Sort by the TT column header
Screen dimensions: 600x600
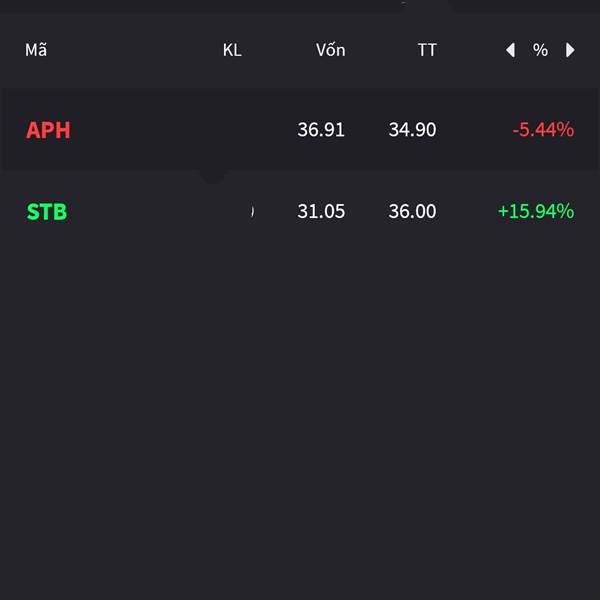coord(427,50)
